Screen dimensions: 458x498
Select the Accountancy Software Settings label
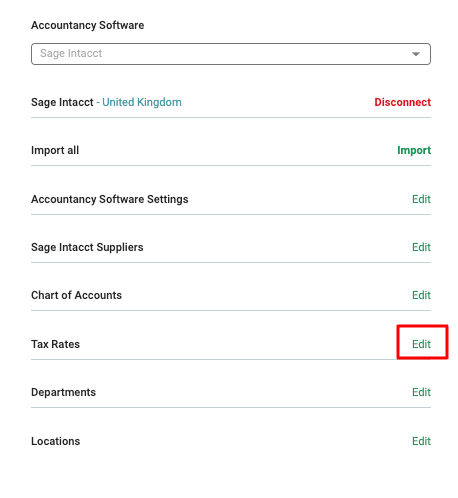(x=110, y=199)
